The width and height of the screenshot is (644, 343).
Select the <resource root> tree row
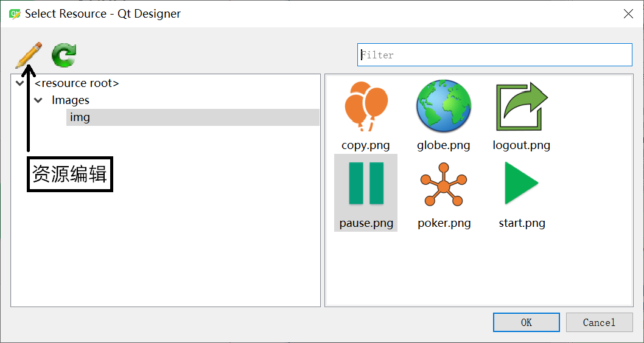coord(77,83)
